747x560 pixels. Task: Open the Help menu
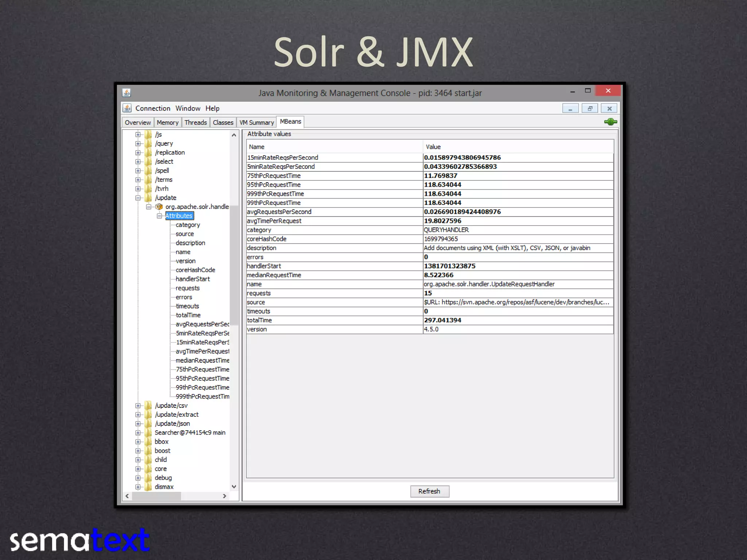pyautogui.click(x=212, y=108)
